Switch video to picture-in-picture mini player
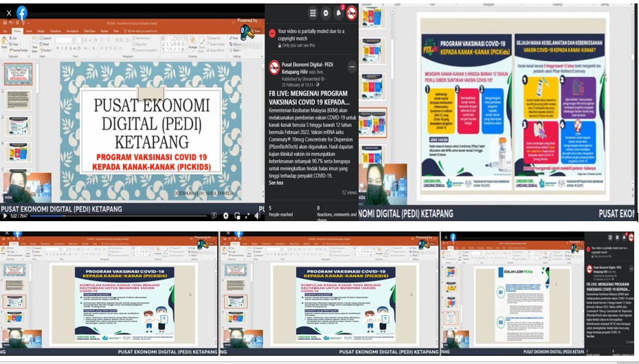 [237, 216]
